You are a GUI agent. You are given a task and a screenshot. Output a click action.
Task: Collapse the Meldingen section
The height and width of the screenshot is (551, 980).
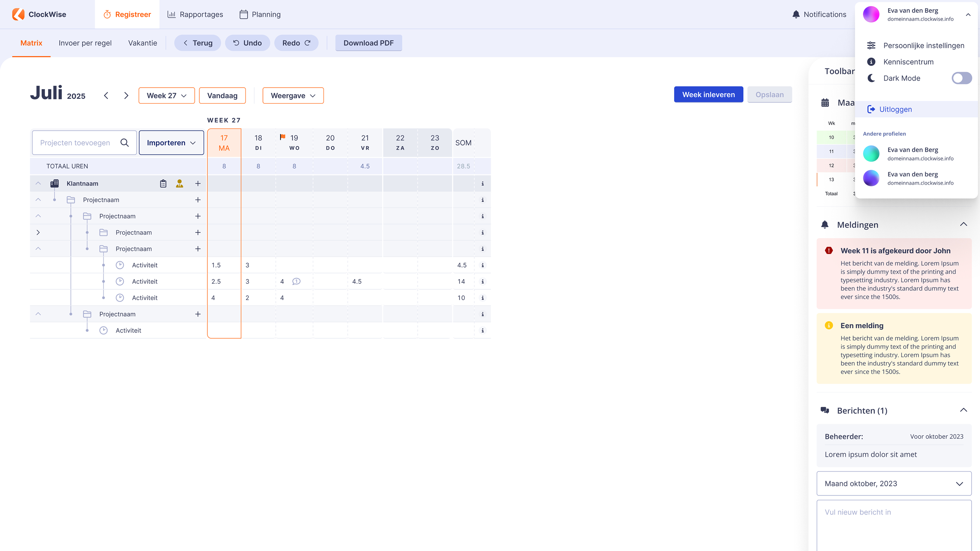(963, 224)
